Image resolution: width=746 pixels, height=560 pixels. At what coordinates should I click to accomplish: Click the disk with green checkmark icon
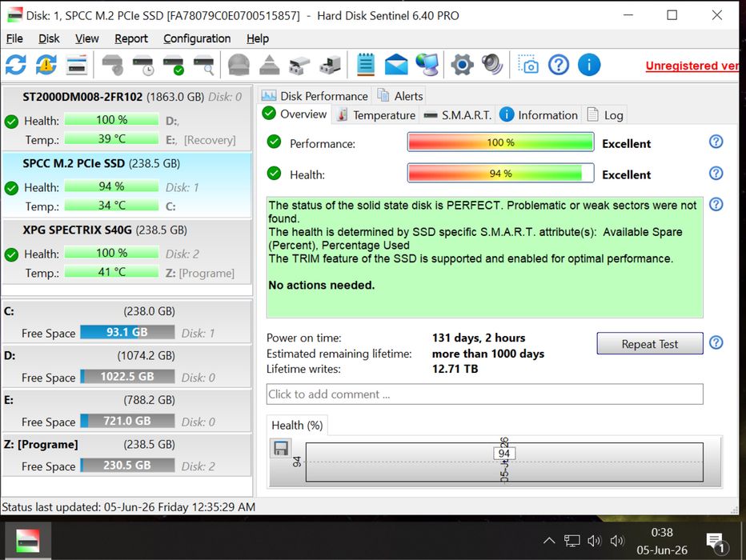[173, 65]
